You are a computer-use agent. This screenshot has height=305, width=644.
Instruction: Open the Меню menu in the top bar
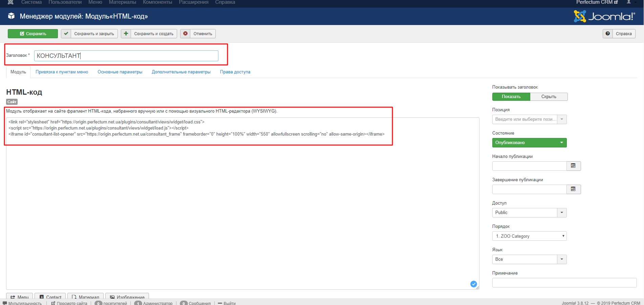(95, 2)
